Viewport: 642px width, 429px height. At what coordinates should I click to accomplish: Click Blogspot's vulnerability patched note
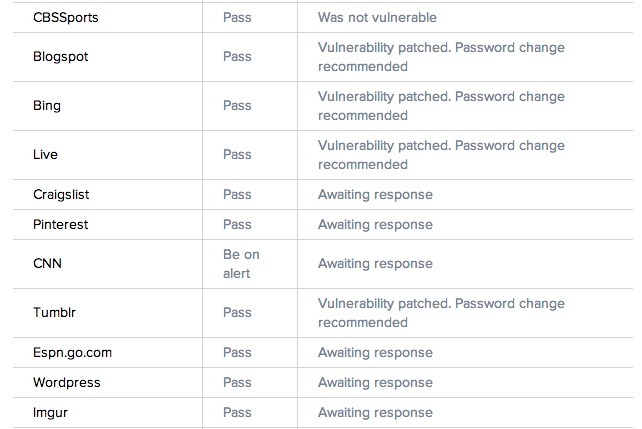point(441,57)
